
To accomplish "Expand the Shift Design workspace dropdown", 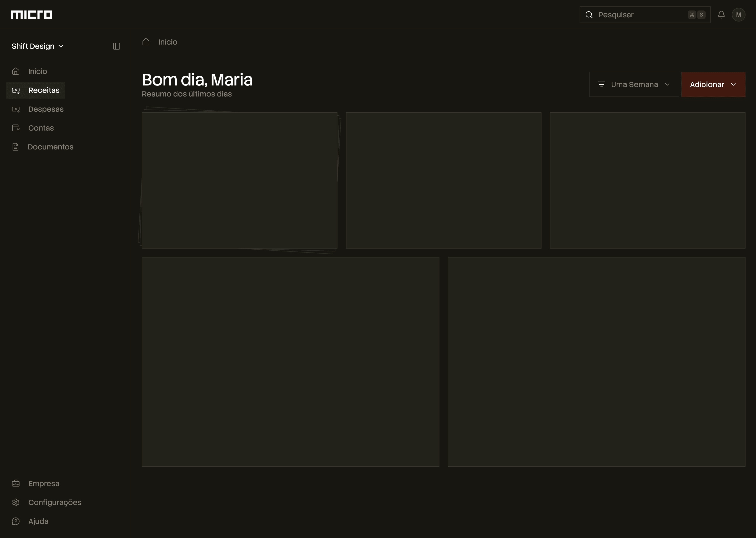I will 38,46.
